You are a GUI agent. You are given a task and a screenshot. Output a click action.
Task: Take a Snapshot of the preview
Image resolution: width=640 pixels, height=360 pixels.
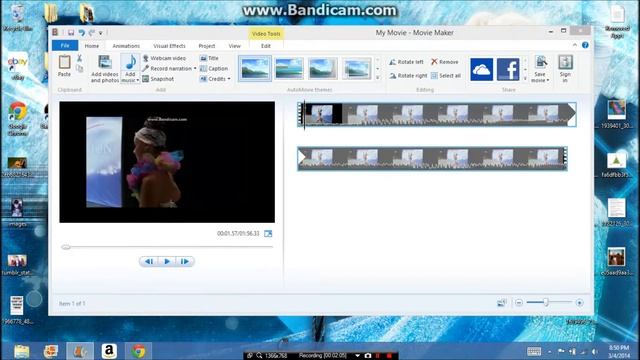158,79
